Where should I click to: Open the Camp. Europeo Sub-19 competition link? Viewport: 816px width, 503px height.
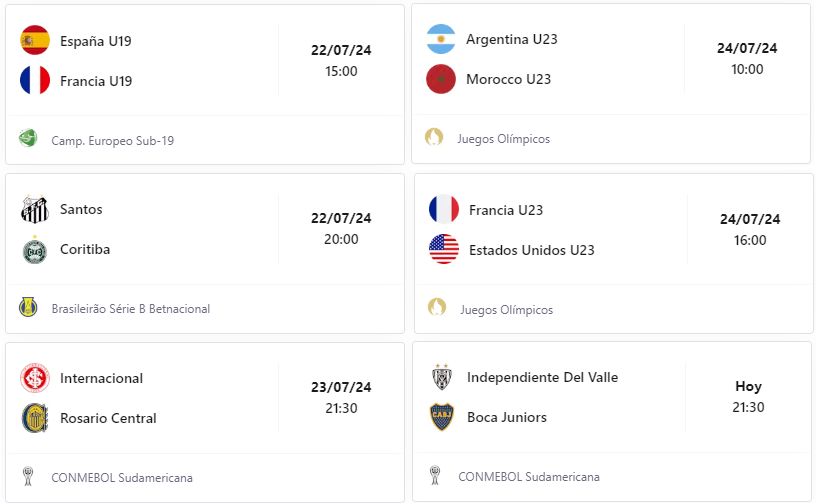[112, 140]
